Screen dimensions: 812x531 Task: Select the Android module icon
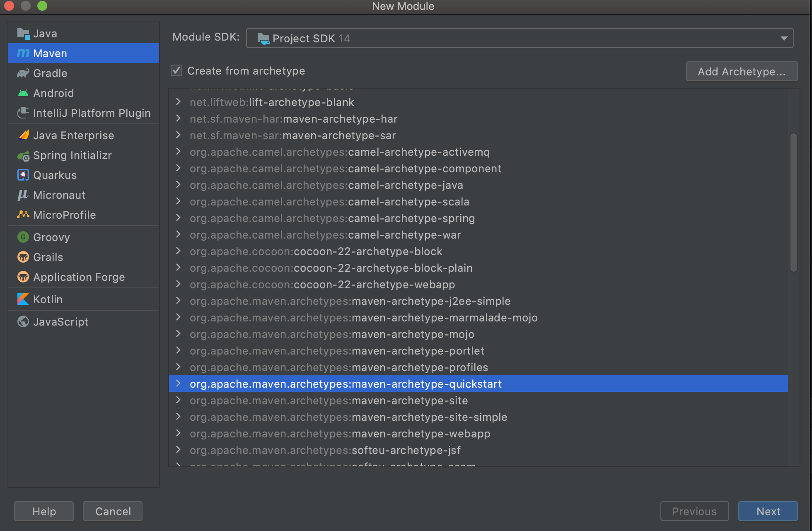(23, 93)
